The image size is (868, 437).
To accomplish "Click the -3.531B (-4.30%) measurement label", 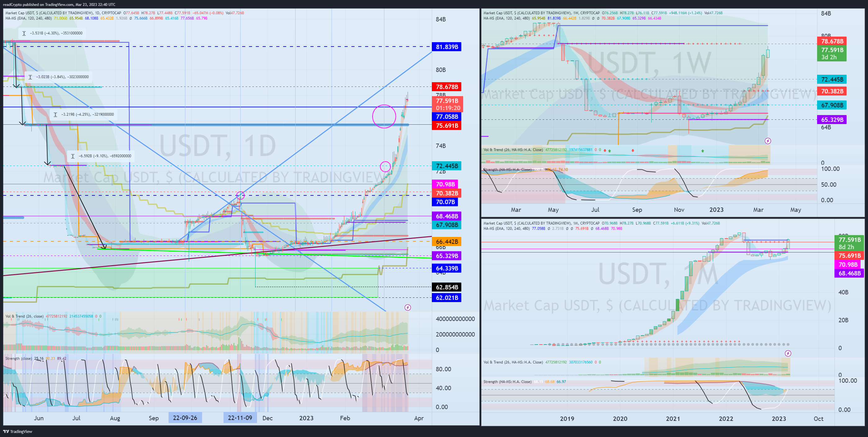I will (x=52, y=33).
